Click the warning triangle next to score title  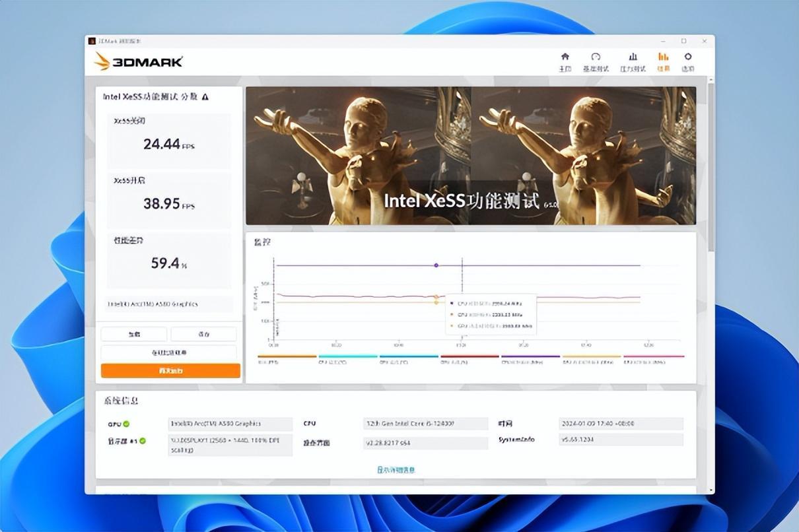point(205,97)
